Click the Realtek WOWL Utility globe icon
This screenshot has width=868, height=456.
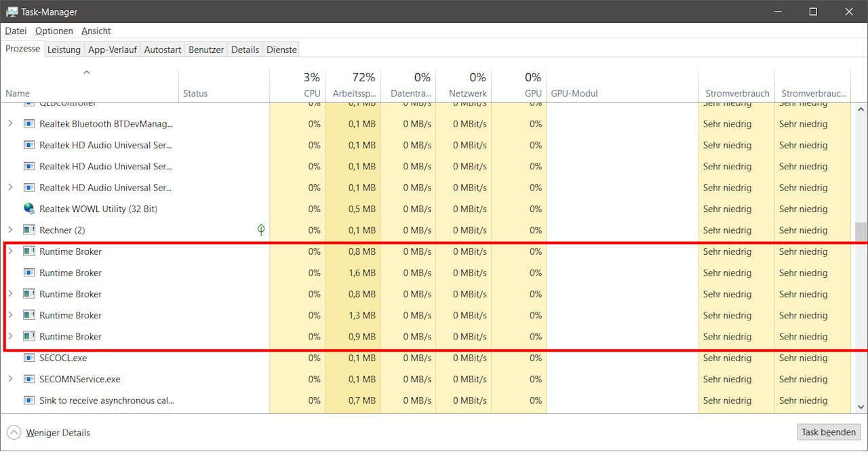coord(28,209)
